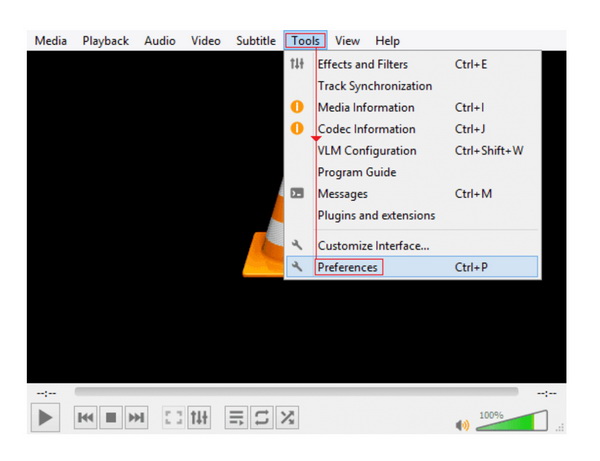Viewport: 600px width, 461px height.
Task: Toggle the playlist view
Action: (236, 417)
